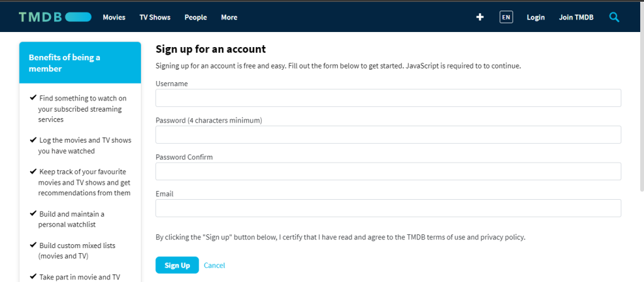Open the EN language selector
This screenshot has height=282, width=644.
pyautogui.click(x=506, y=17)
